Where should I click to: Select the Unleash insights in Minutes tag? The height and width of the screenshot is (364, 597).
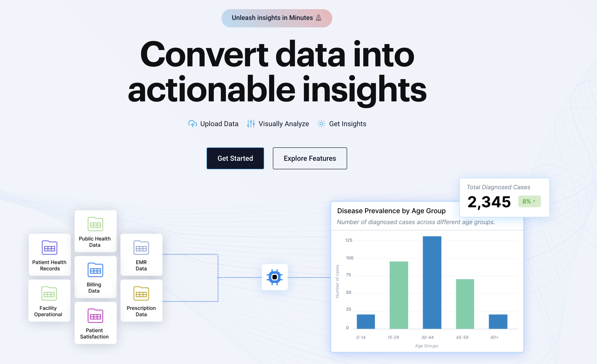coord(277,18)
